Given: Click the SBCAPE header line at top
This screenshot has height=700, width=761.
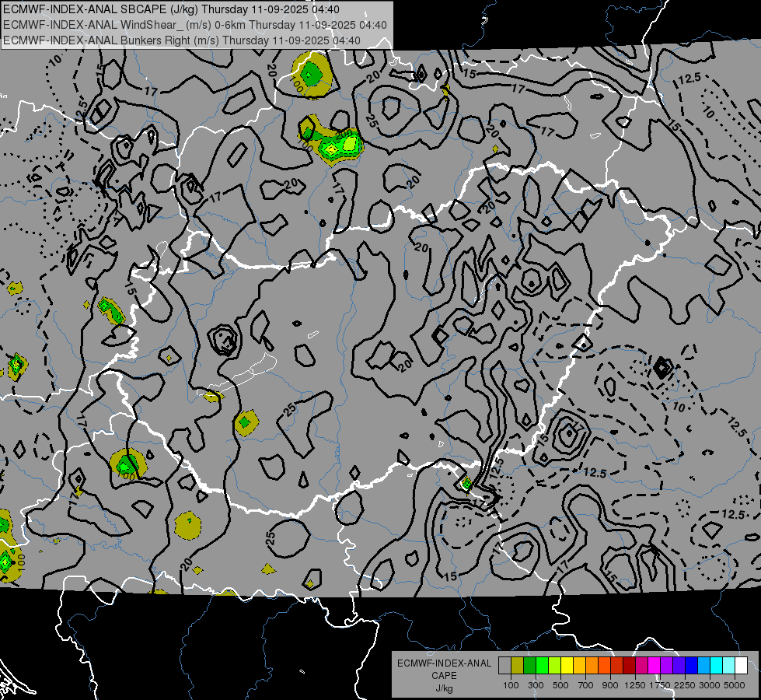Looking at the screenshot, I should 171,9.
